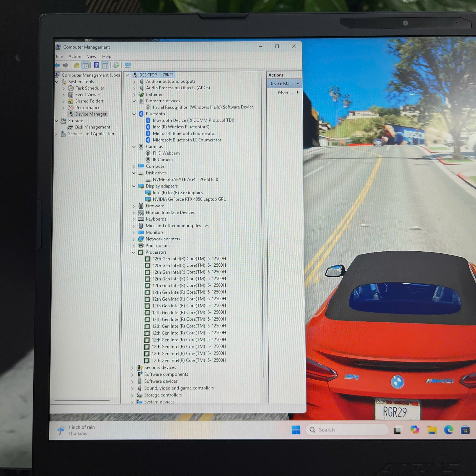
Task: Click the Print queues printer icon
Action: click(141, 246)
